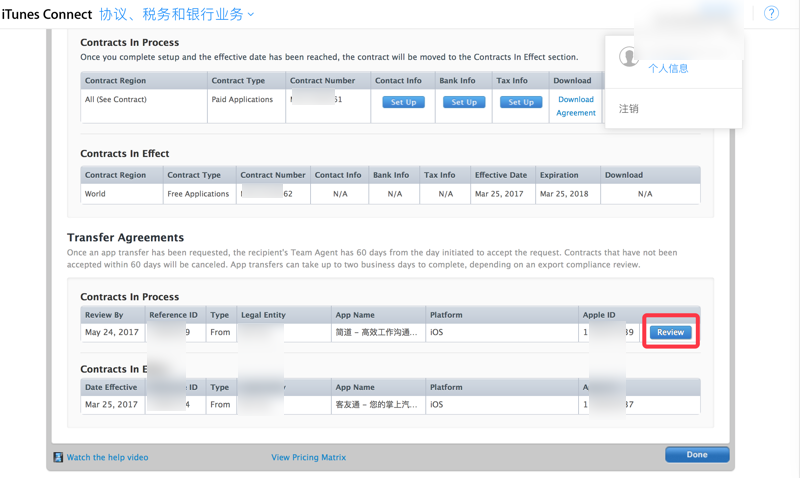Image resolution: width=800 pixels, height=478 pixels.
Task: Choose 注销 to sign out
Action: tap(628, 109)
